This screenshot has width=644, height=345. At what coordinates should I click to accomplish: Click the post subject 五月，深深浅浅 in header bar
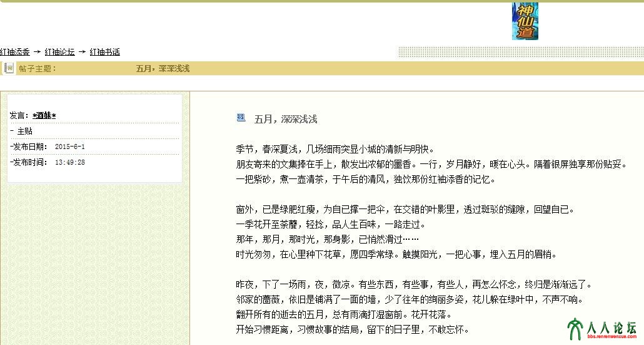163,69
